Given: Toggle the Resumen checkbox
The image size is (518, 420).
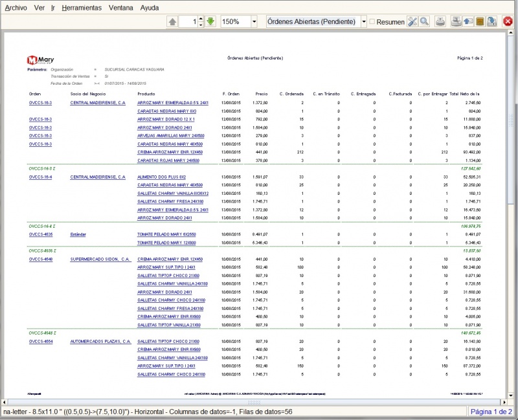Looking at the screenshot, I should tap(372, 21).
